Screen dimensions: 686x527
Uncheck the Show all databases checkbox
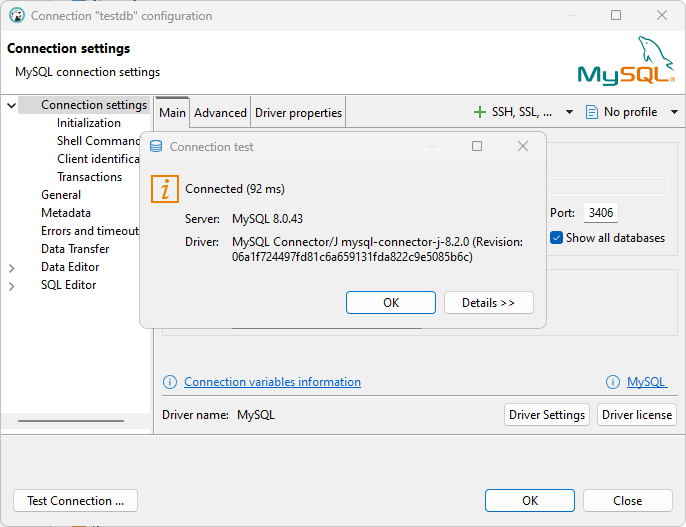[557, 238]
